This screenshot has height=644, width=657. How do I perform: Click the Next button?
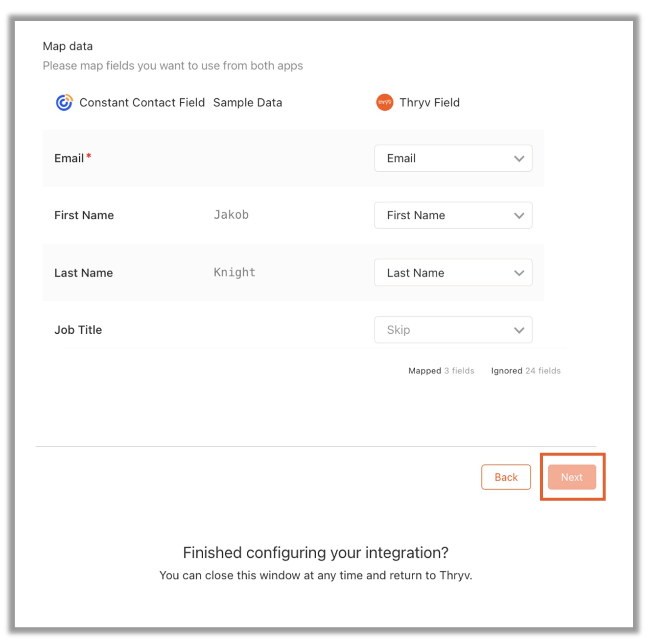pos(572,477)
